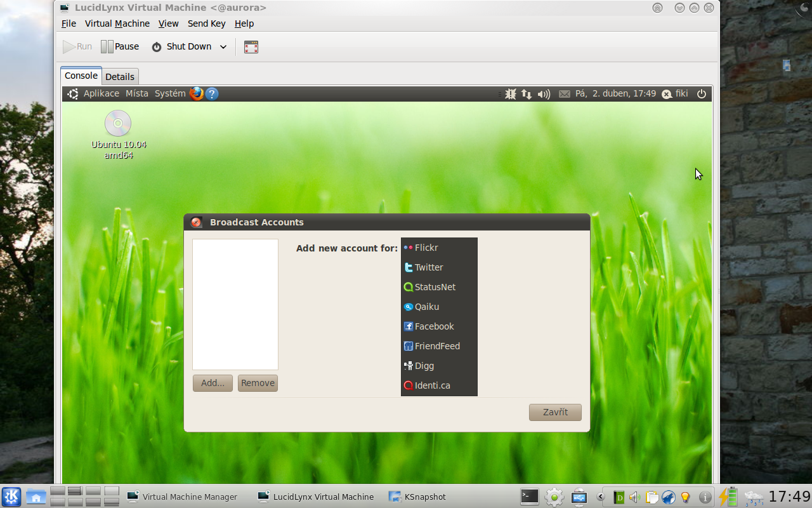Select StatusNet account type
The image size is (812, 508).
pos(439,287)
